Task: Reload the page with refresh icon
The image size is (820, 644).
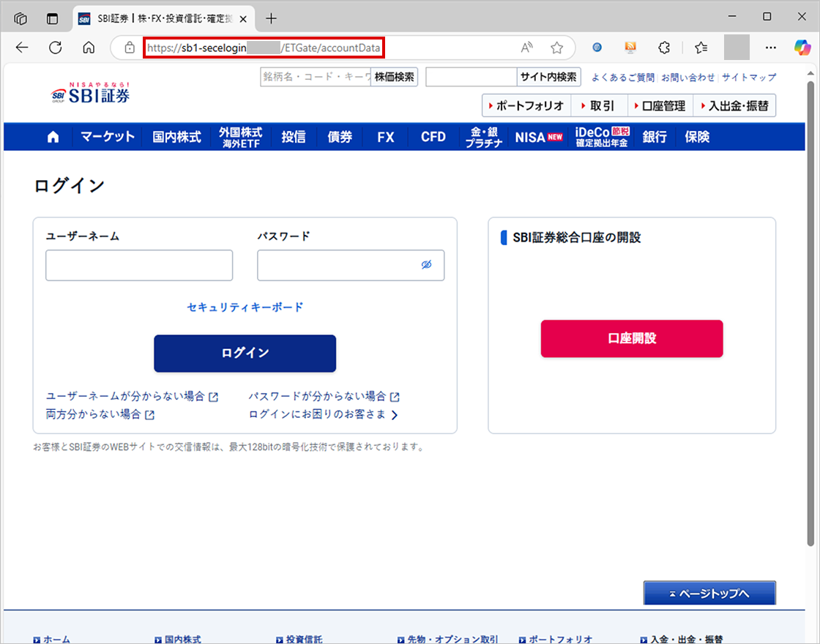Action: [56, 48]
